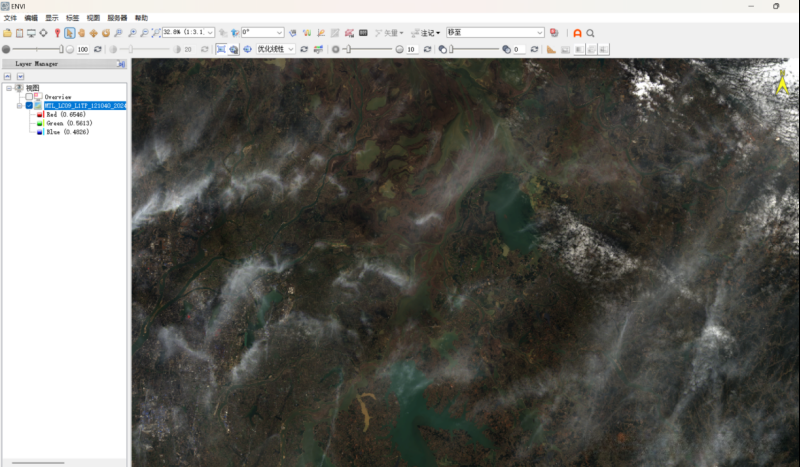
Task: Click the brightness slider track
Action: (x=35, y=49)
